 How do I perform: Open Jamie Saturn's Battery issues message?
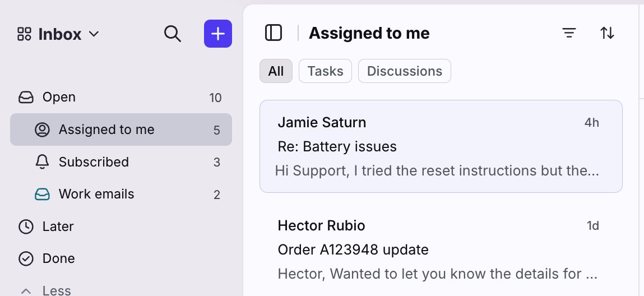(441, 146)
